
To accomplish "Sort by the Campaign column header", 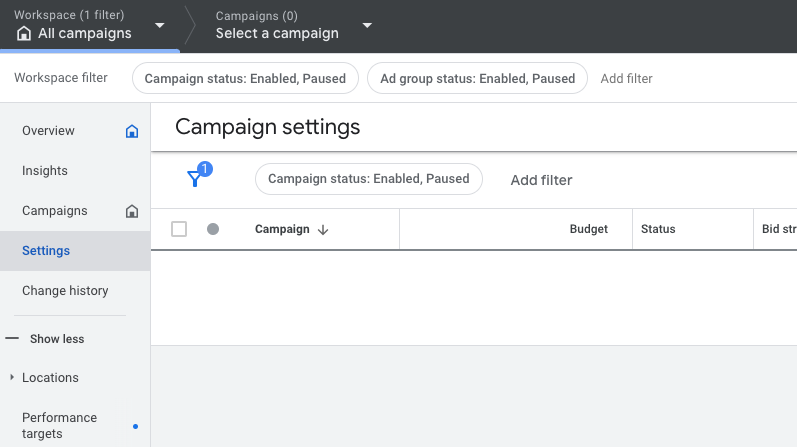I will tap(282, 229).
